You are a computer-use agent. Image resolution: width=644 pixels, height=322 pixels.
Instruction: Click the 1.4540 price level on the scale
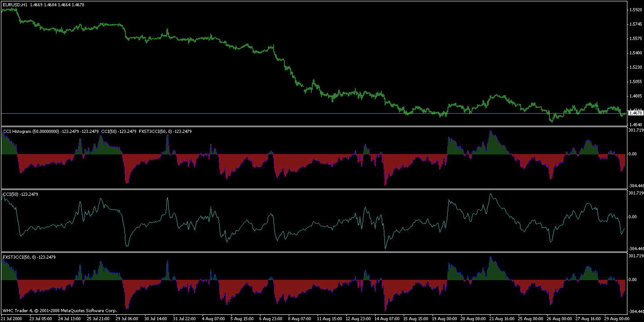pyautogui.click(x=635, y=124)
